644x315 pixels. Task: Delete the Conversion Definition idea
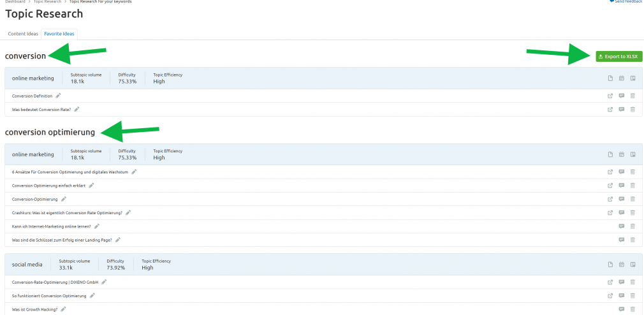[x=633, y=96]
